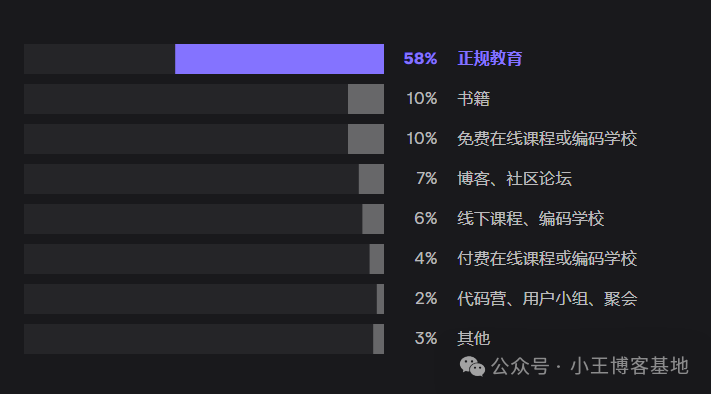Click the 公众号 · 小王博客基地 watermark text
Screen dimensions: 711x394
coord(589,366)
